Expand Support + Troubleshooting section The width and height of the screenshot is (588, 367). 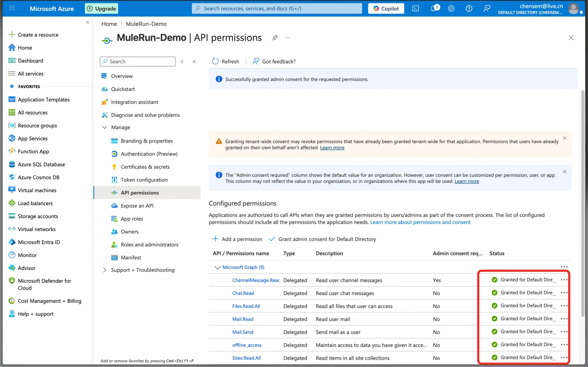point(105,270)
